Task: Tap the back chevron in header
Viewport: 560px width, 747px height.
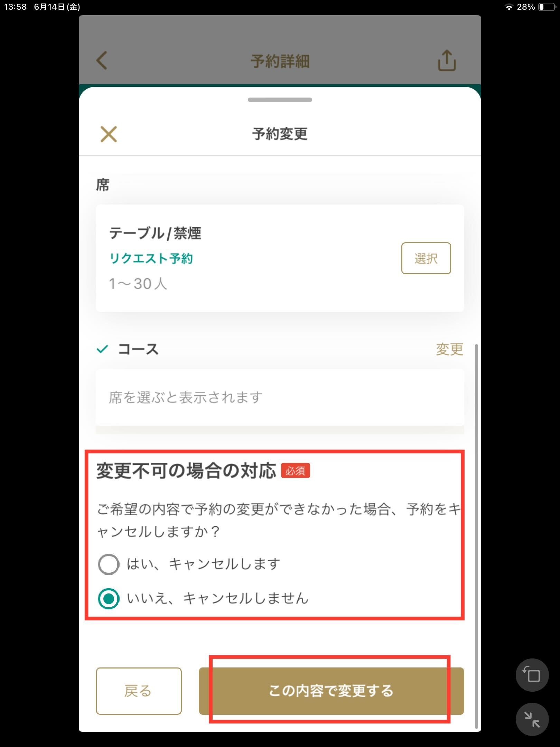Action: point(102,61)
